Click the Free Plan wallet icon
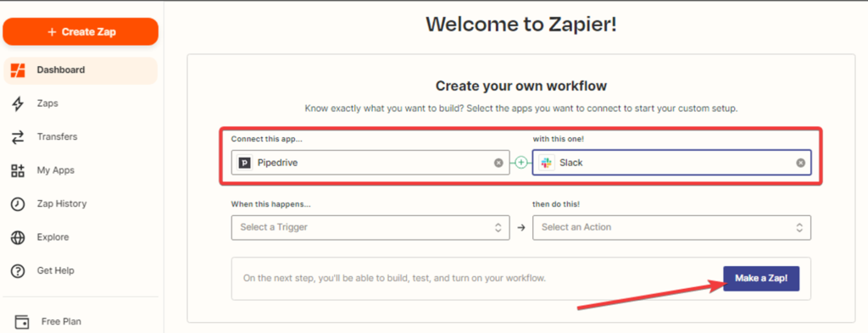The height and width of the screenshot is (333, 868). click(22, 321)
